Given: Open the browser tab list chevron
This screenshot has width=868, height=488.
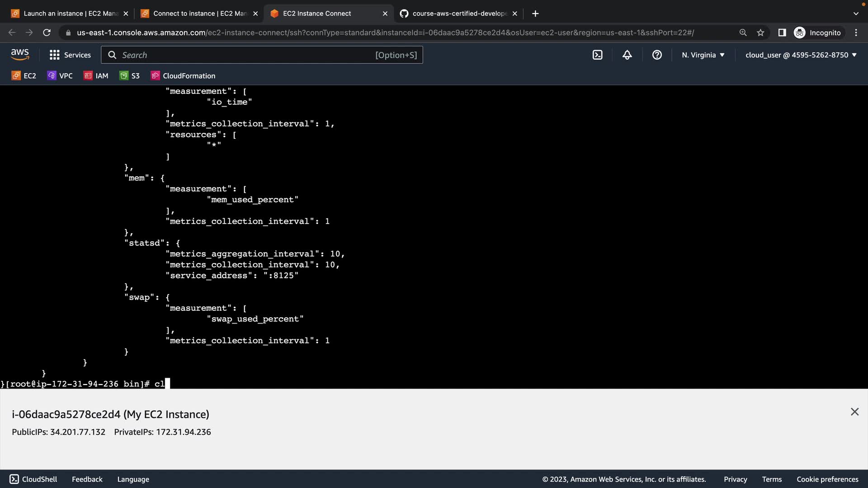Looking at the screenshot, I should (x=855, y=14).
